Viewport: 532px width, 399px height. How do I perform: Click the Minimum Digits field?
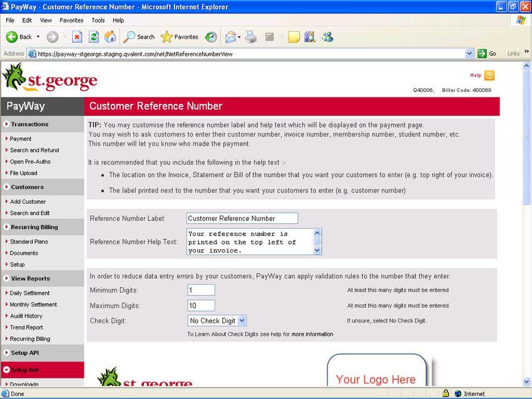click(201, 290)
